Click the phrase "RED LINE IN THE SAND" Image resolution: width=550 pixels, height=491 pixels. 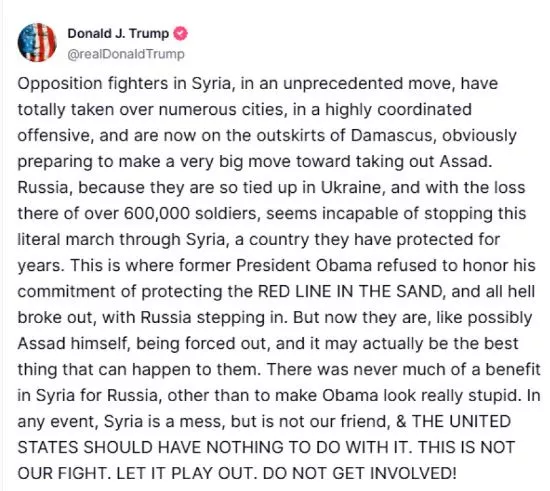pyautogui.click(x=350, y=291)
